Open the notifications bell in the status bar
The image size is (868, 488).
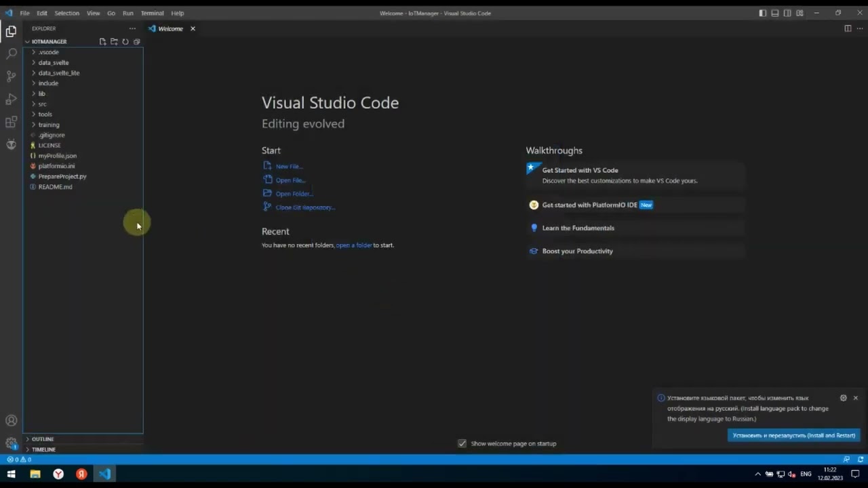[860, 460]
